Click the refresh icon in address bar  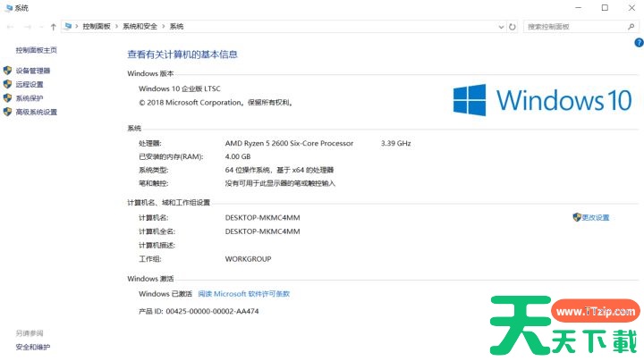point(513,27)
